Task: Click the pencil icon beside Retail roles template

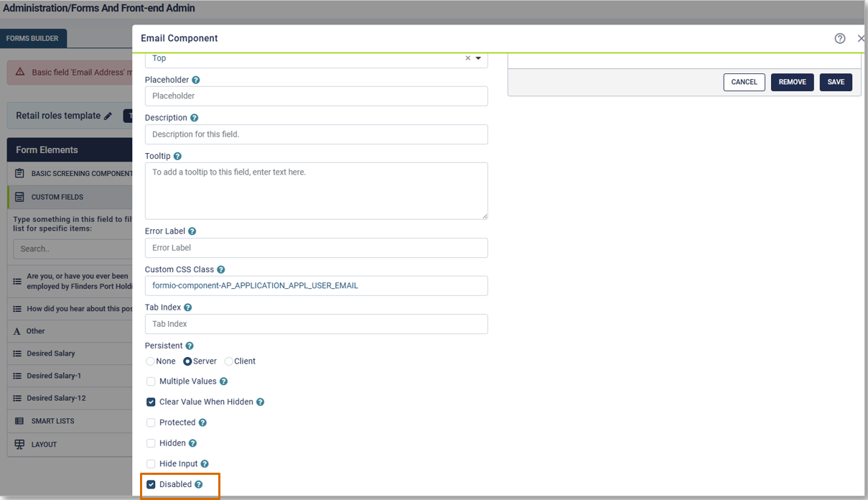Action: pos(108,116)
